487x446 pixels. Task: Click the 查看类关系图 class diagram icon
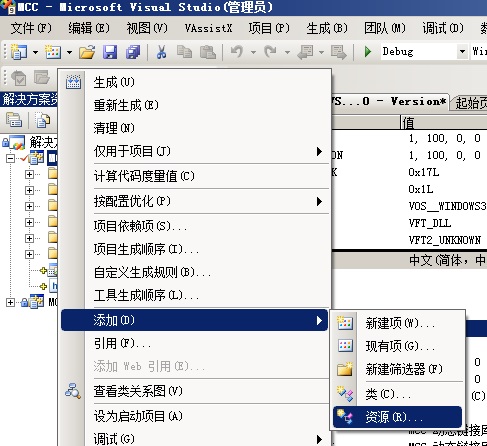73,391
